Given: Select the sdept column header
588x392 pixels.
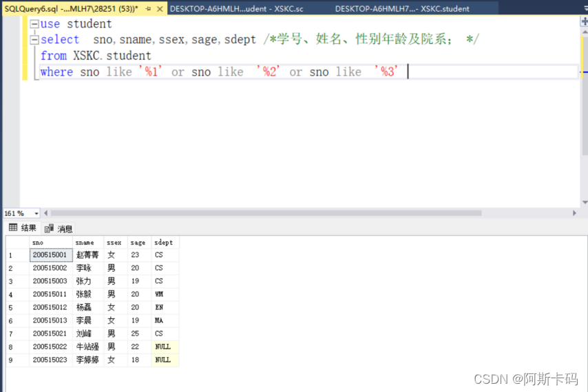Looking at the screenshot, I should point(165,242).
